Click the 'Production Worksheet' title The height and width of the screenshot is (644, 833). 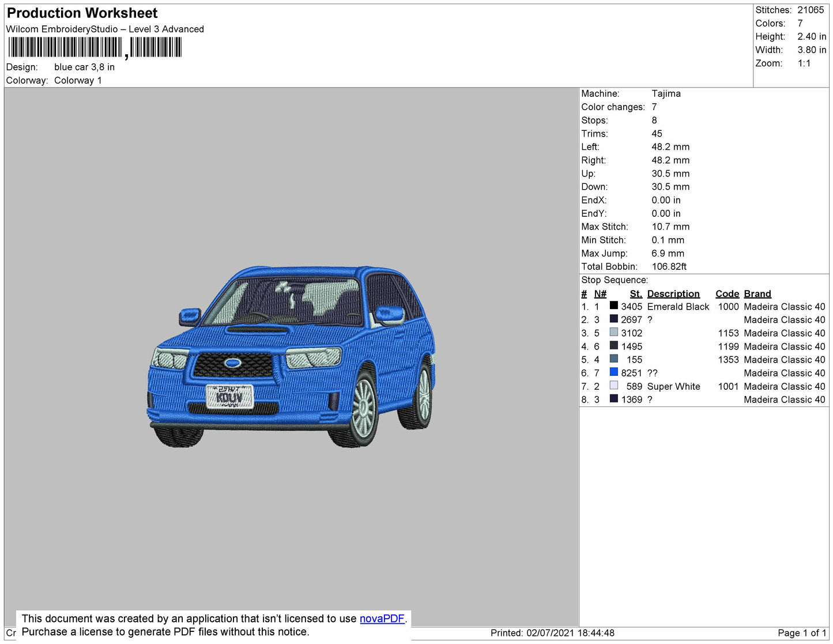click(82, 13)
